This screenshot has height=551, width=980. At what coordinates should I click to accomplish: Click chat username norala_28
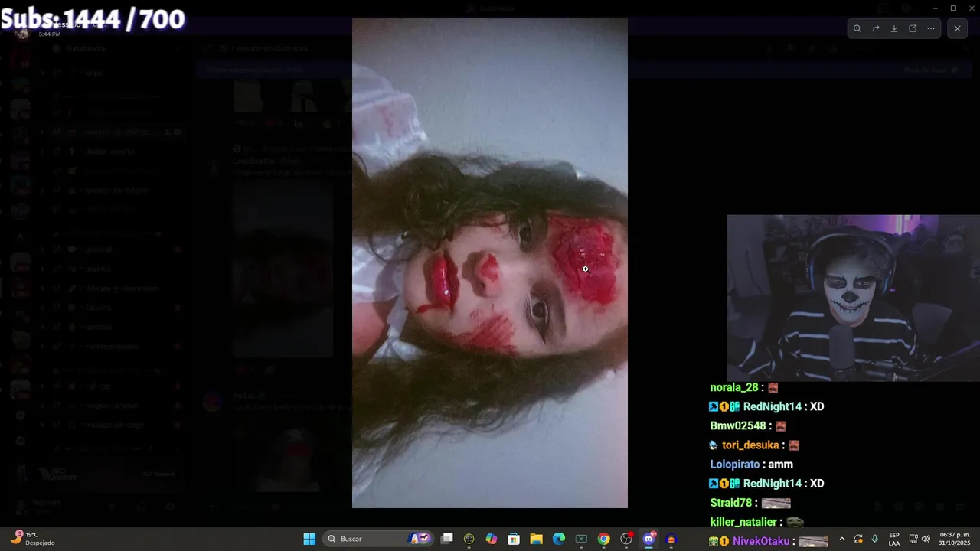734,388
